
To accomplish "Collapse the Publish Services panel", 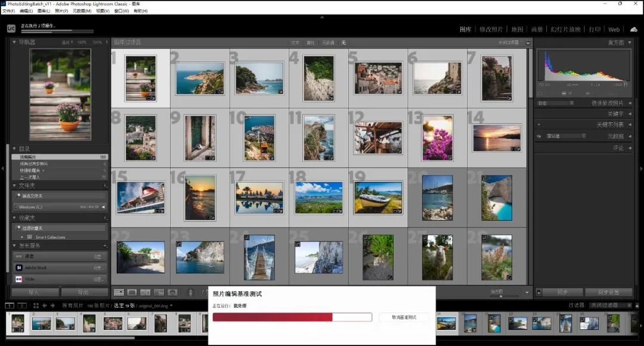I will (x=14, y=246).
